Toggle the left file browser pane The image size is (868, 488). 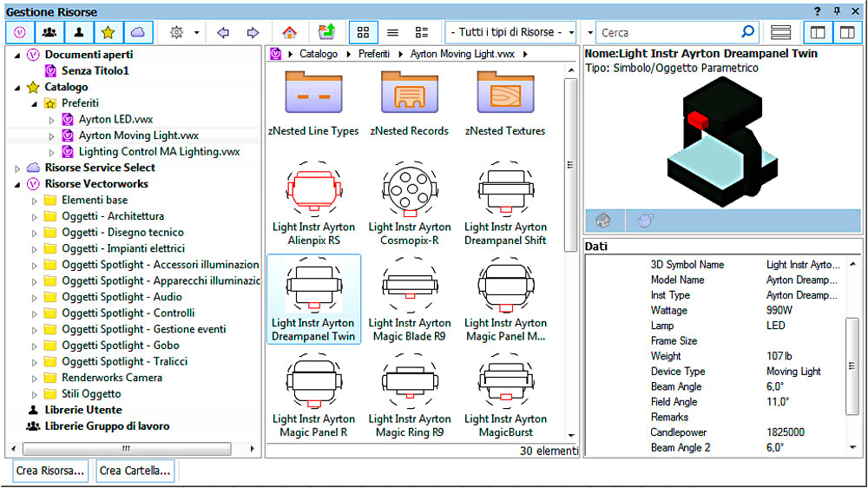pos(818,33)
